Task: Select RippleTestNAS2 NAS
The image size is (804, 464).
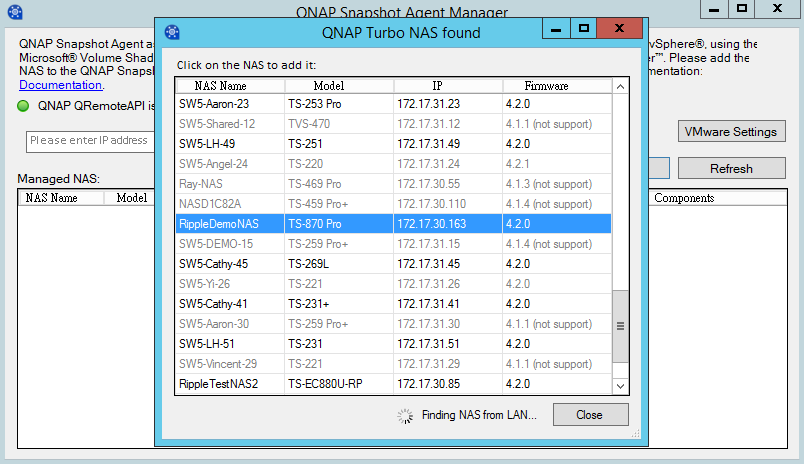Action: [x=393, y=384]
